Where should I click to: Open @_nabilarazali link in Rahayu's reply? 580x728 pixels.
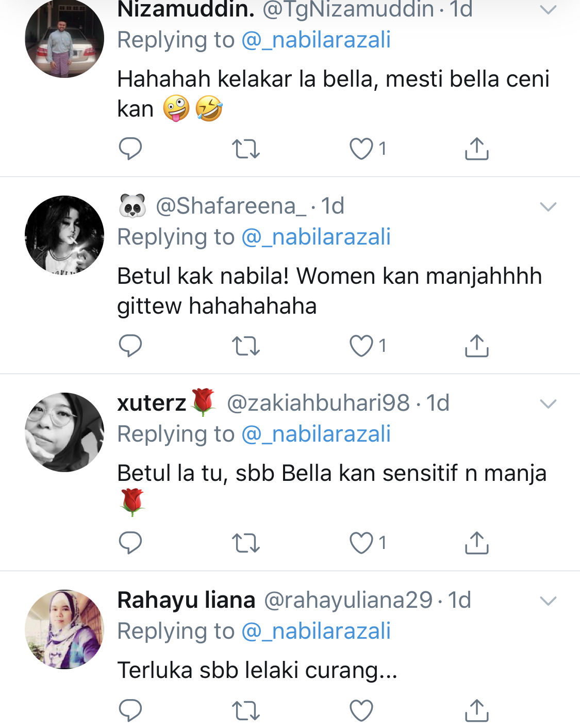pos(316,631)
